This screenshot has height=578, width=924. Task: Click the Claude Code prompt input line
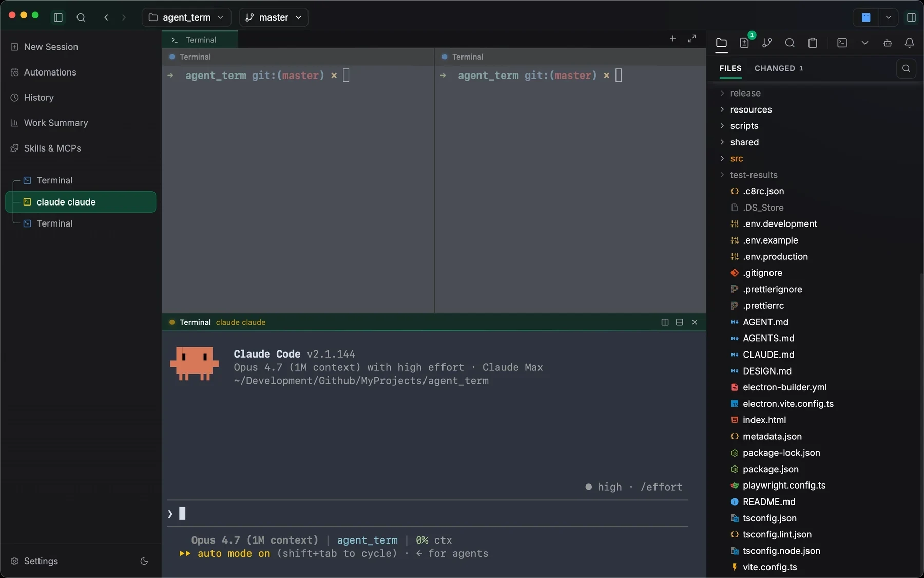click(428, 513)
